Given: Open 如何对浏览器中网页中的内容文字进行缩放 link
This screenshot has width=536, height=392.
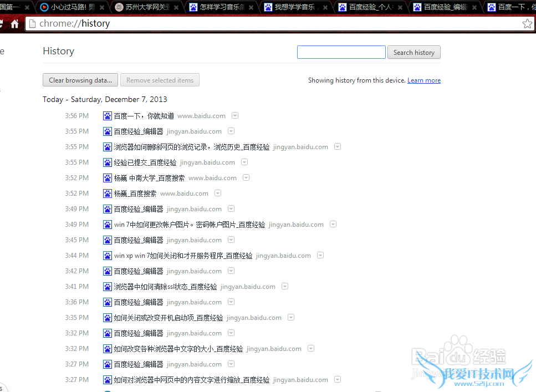Looking at the screenshot, I should (191, 380).
